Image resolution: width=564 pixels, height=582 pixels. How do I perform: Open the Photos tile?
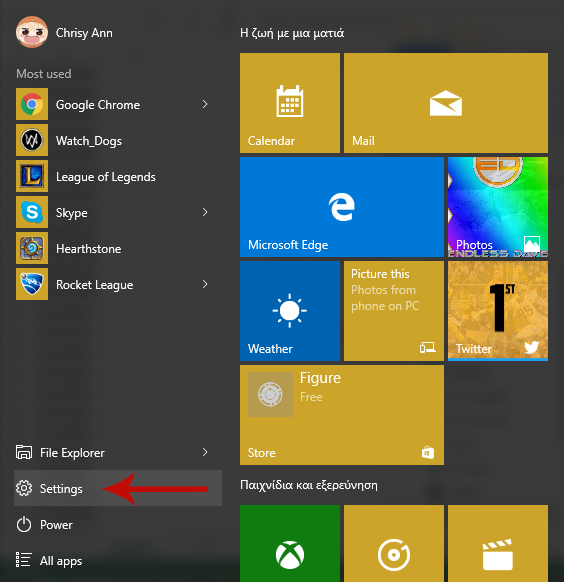(498, 207)
